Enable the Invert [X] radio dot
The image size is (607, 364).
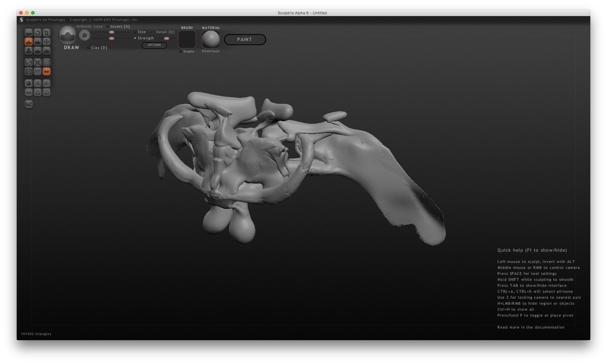tap(108, 27)
